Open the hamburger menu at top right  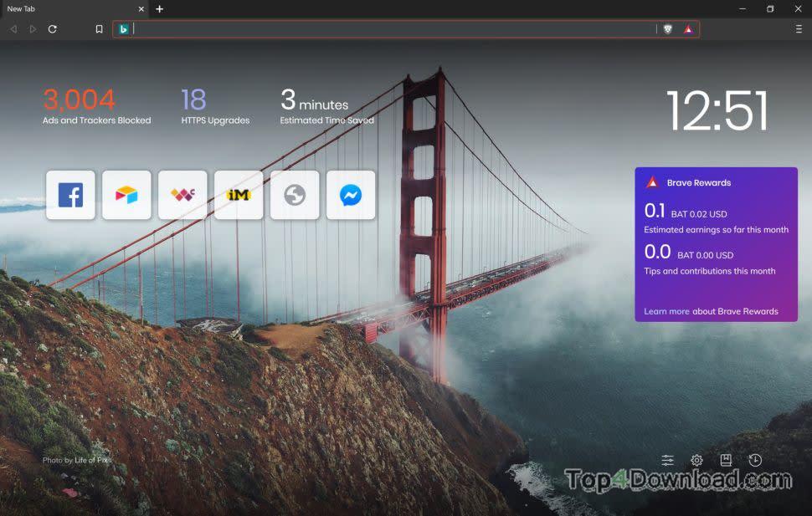click(799, 28)
